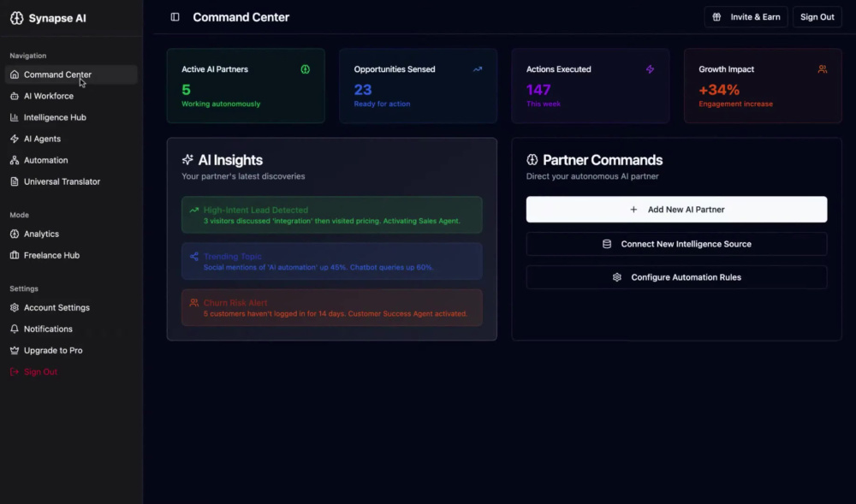This screenshot has width=856, height=504.
Task: Click the green brain icon on Active AI Partners
Action: tap(306, 69)
